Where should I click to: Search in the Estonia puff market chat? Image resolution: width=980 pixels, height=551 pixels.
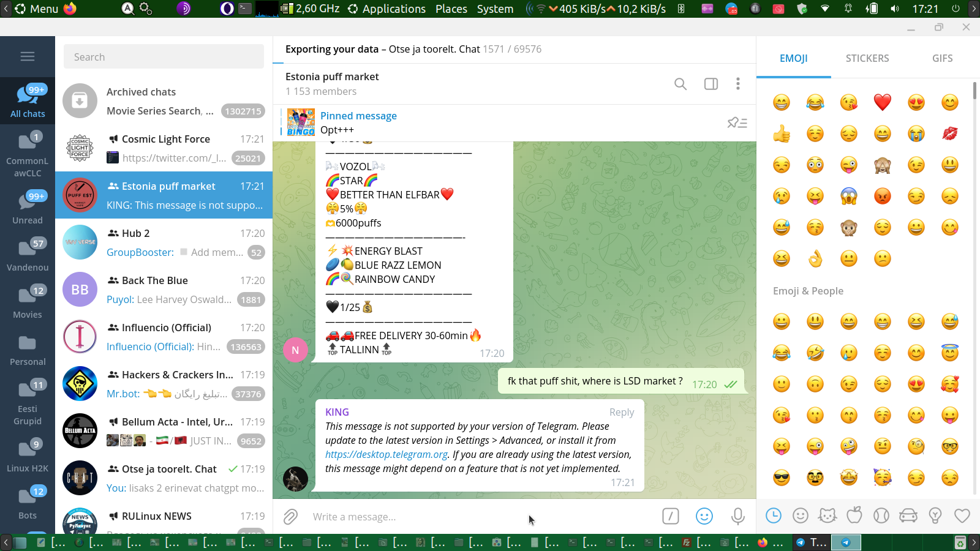pos(680,84)
